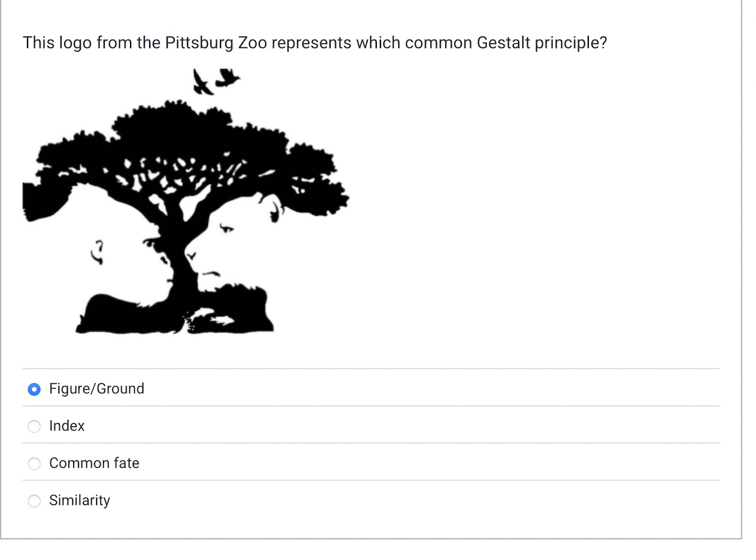Click the tree canopy in the logo

[180, 138]
